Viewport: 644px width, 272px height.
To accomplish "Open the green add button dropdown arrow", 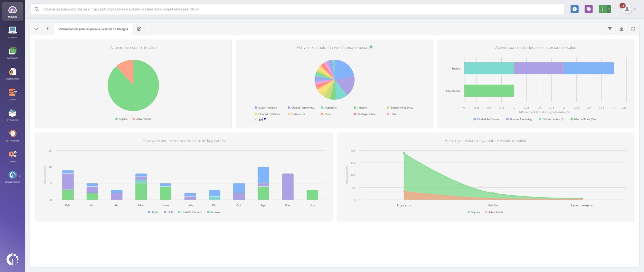I will click(x=609, y=9).
